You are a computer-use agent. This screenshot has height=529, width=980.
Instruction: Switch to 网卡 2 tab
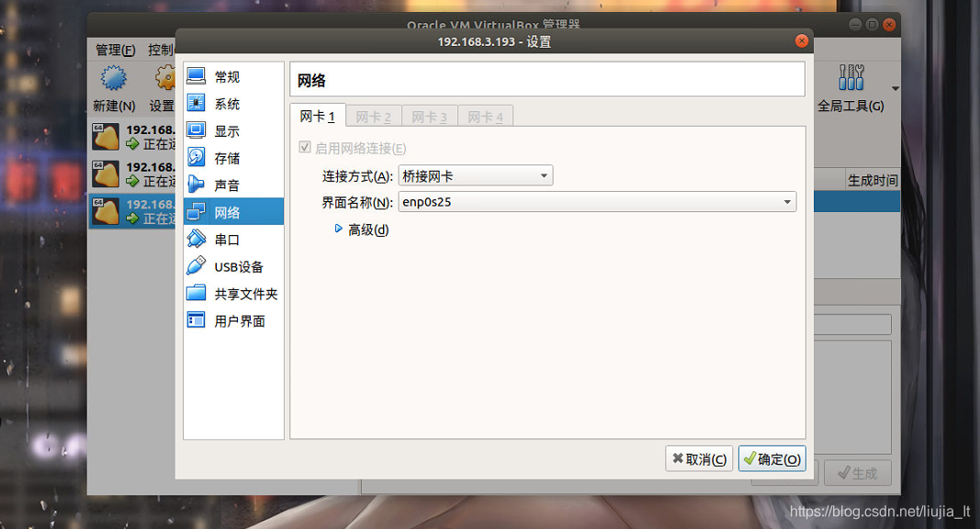373,117
